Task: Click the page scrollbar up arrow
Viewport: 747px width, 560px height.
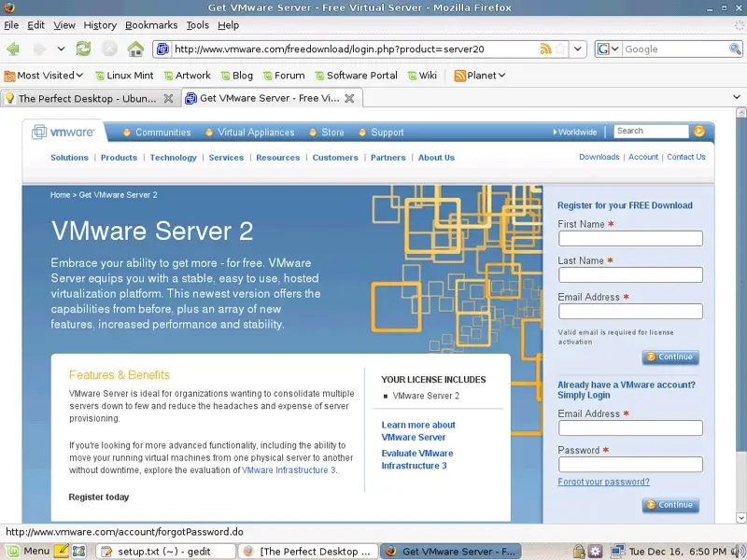Action: (740, 113)
